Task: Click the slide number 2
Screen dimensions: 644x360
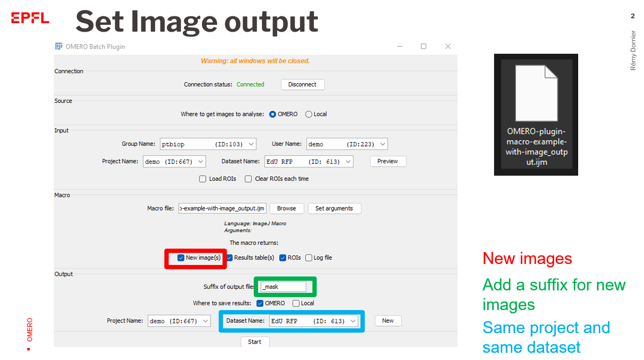Action: coord(632,16)
